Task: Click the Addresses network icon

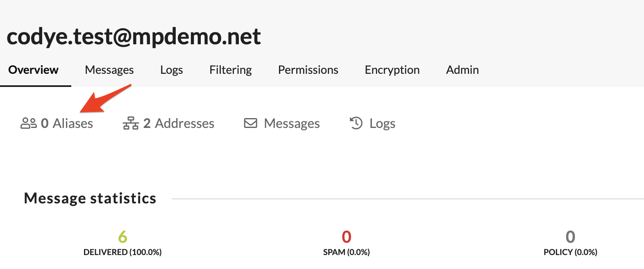Action: [x=131, y=123]
